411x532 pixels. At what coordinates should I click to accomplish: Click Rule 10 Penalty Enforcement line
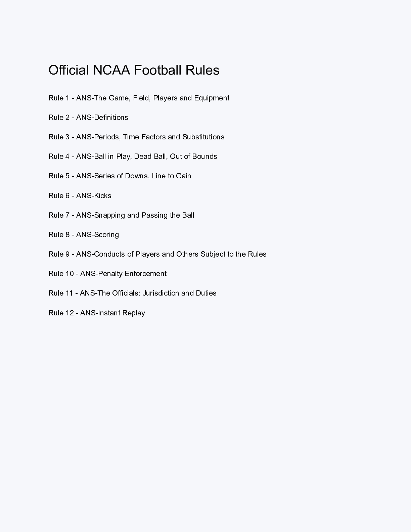(x=107, y=274)
